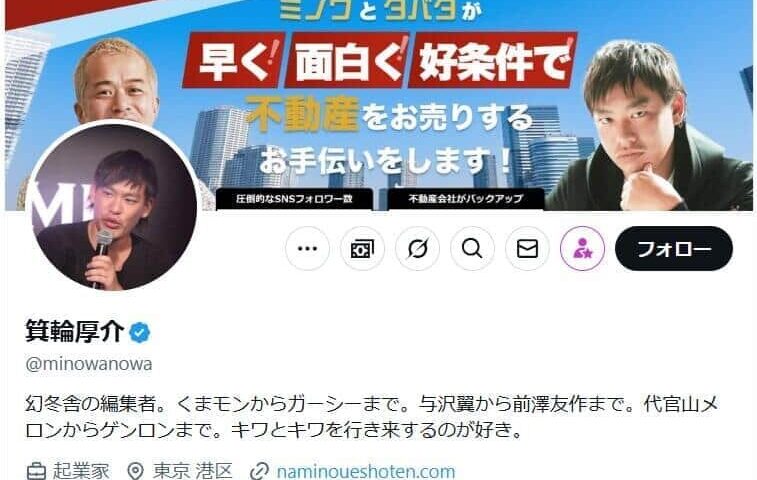Open Grok profile summary icon
This screenshot has width=757, height=480.
click(x=418, y=248)
